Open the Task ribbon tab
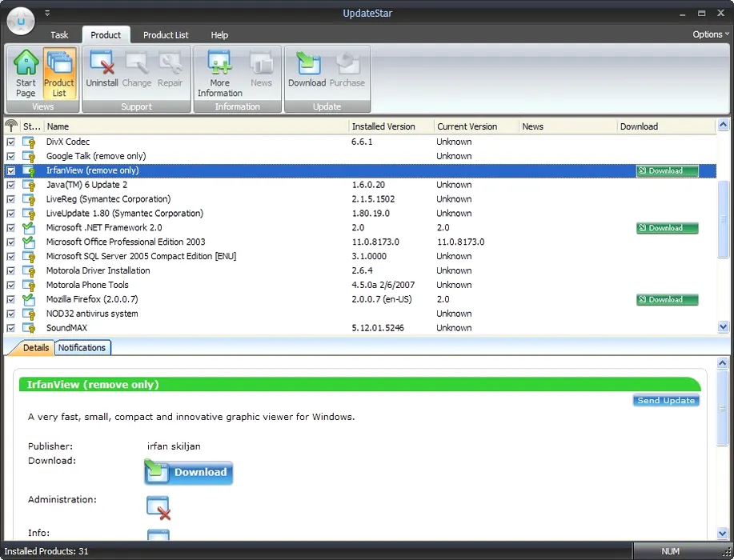Image resolution: width=734 pixels, height=560 pixels. 59,35
